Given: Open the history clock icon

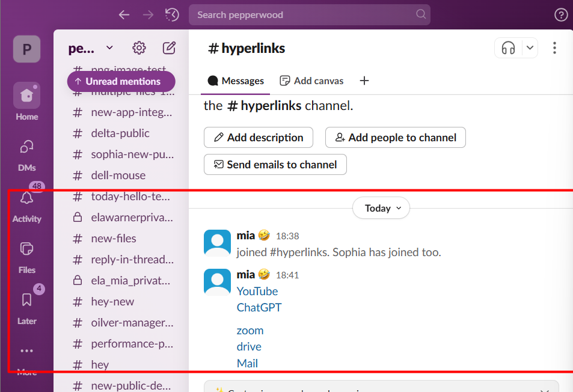Looking at the screenshot, I should [172, 14].
